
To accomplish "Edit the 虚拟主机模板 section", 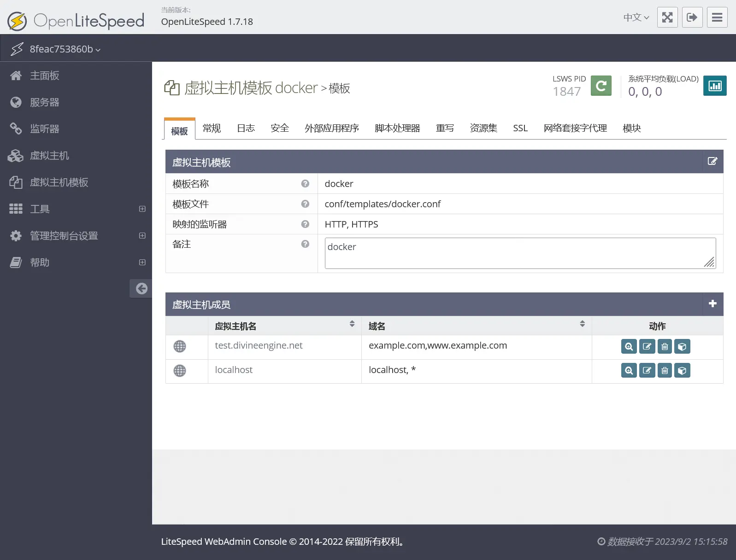I will tap(712, 161).
